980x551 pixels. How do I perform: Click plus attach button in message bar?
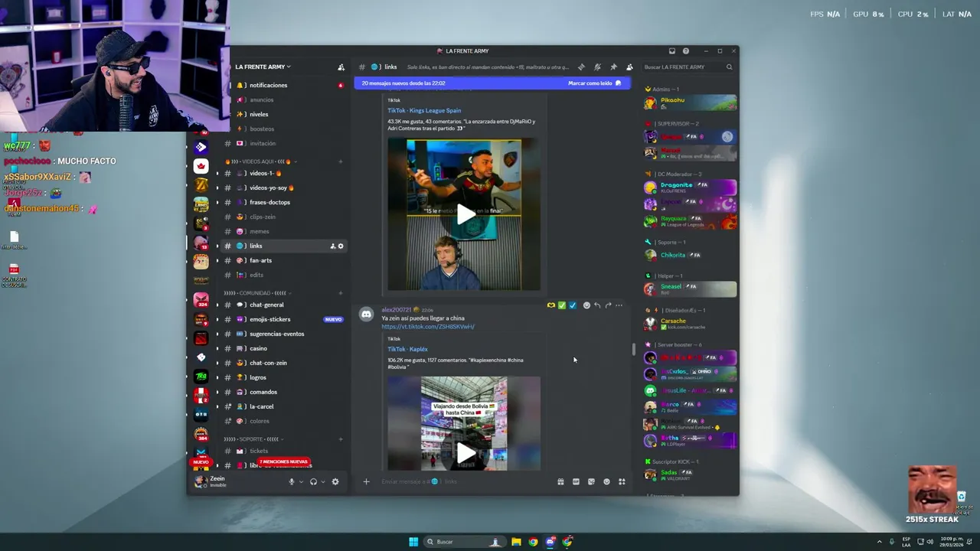[x=366, y=481]
